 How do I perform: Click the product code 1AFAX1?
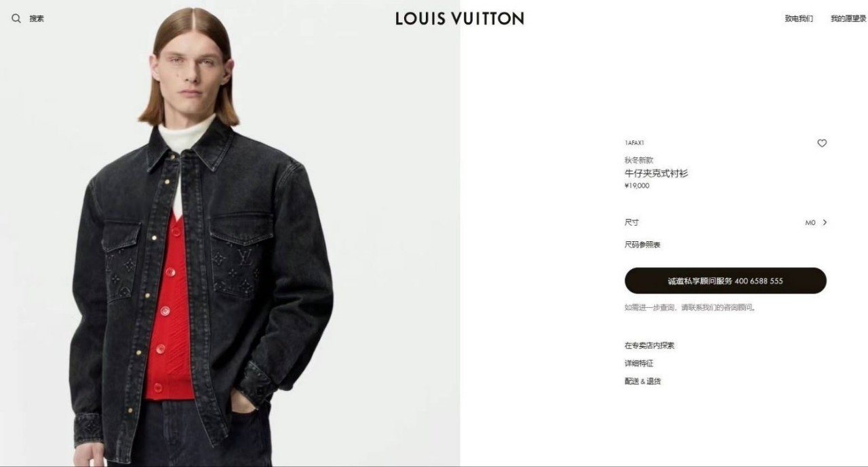(634, 143)
